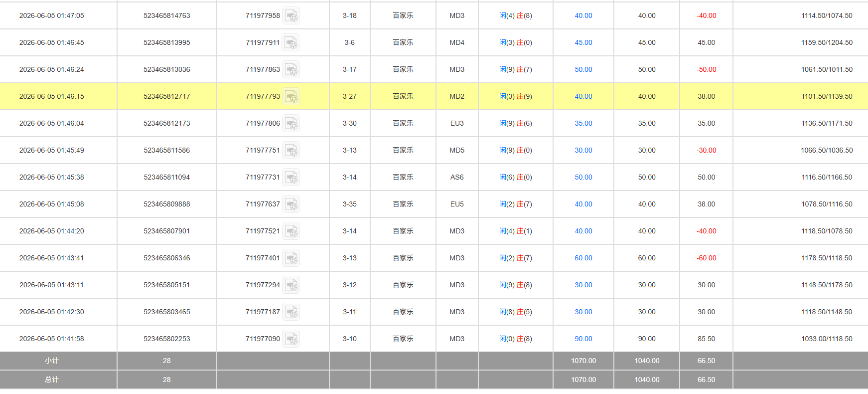Select balance 1033.00/1118.50
The image size is (868, 394).
[827, 339]
